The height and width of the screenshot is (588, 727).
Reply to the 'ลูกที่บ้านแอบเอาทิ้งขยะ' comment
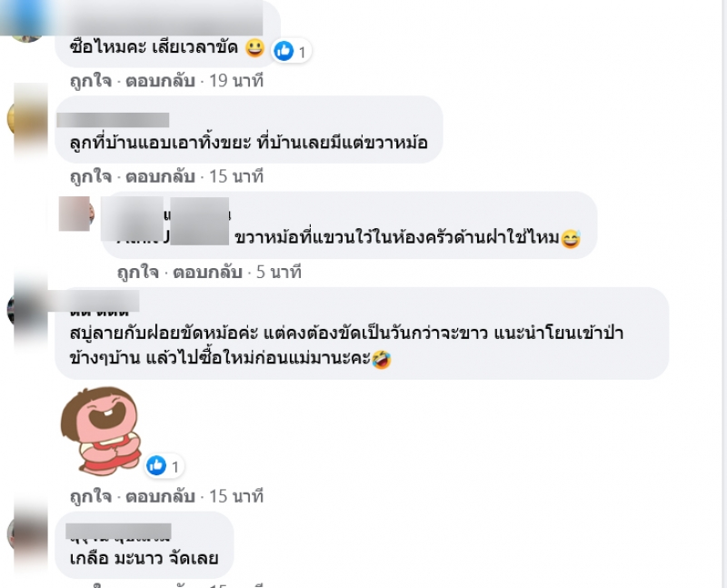pyautogui.click(x=160, y=176)
